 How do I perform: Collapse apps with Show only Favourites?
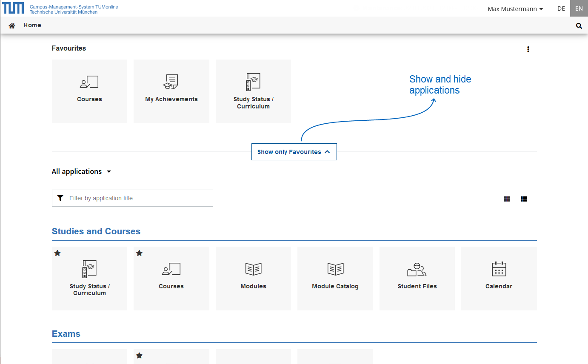(294, 152)
